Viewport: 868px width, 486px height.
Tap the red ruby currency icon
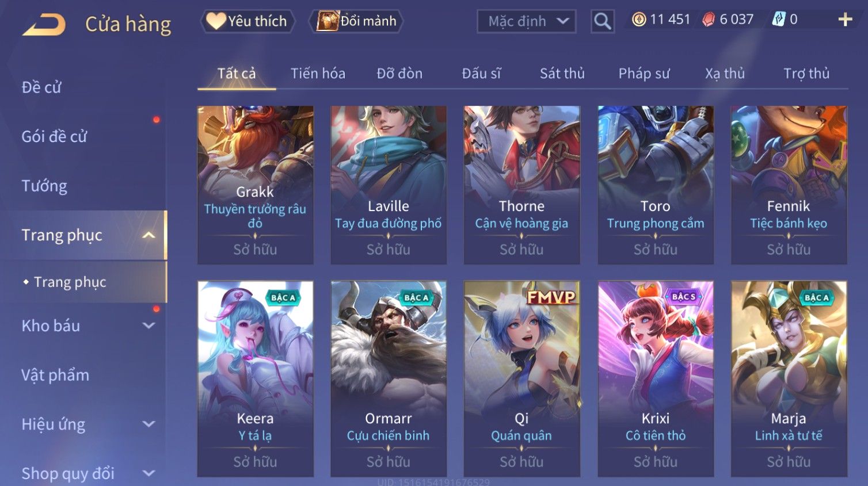coord(709,20)
